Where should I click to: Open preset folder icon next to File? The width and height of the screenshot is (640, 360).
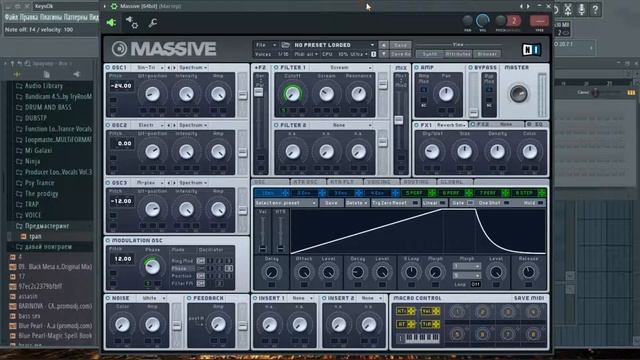coord(285,45)
